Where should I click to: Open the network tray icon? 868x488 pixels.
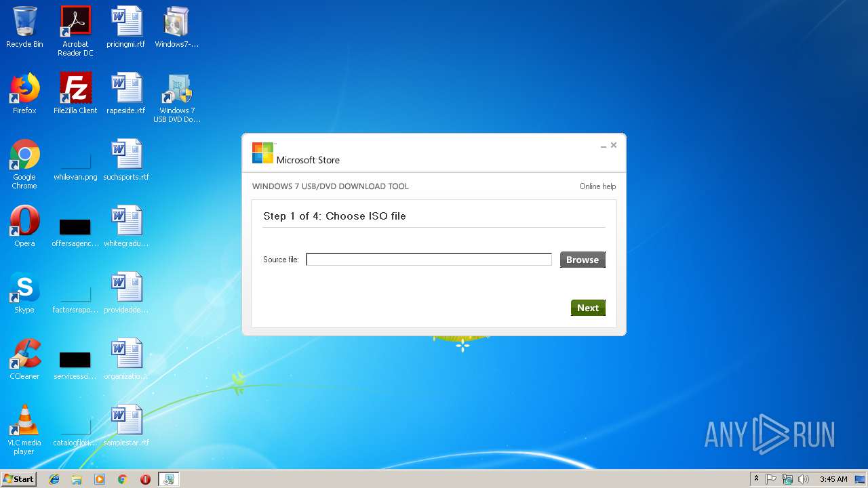pyautogui.click(x=787, y=479)
